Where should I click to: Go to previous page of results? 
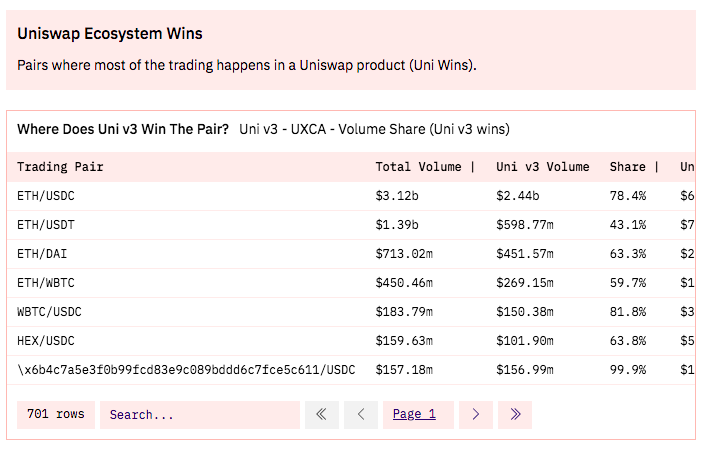click(x=361, y=414)
